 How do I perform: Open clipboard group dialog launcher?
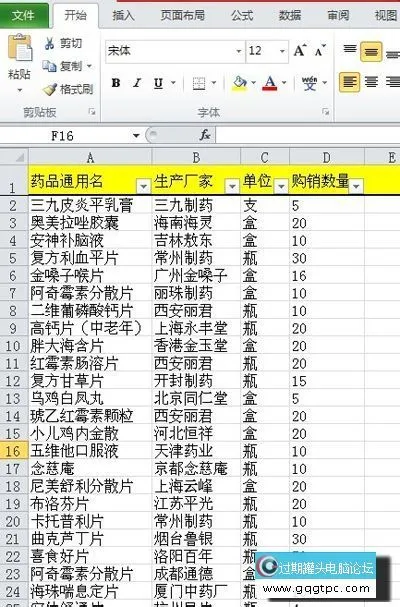(92, 112)
